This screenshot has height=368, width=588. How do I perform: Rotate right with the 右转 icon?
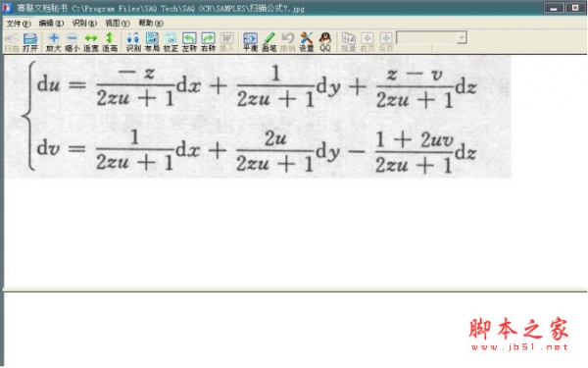208,42
